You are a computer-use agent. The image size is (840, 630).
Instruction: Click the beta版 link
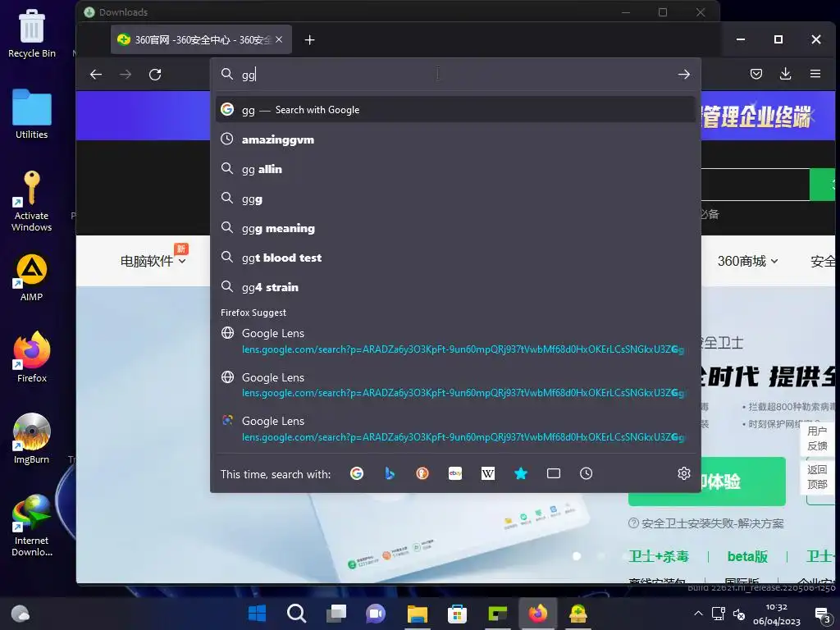(x=747, y=557)
